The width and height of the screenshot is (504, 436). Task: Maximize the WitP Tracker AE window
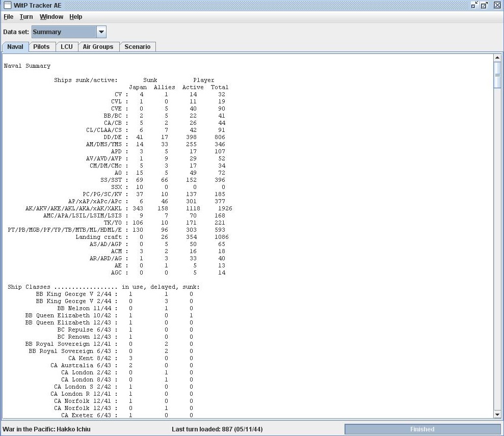coord(484,5)
